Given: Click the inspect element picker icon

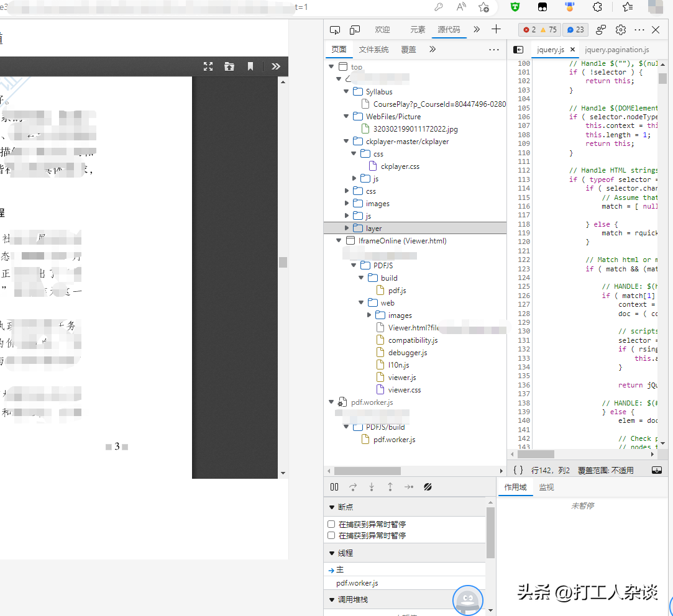Looking at the screenshot, I should [x=335, y=30].
